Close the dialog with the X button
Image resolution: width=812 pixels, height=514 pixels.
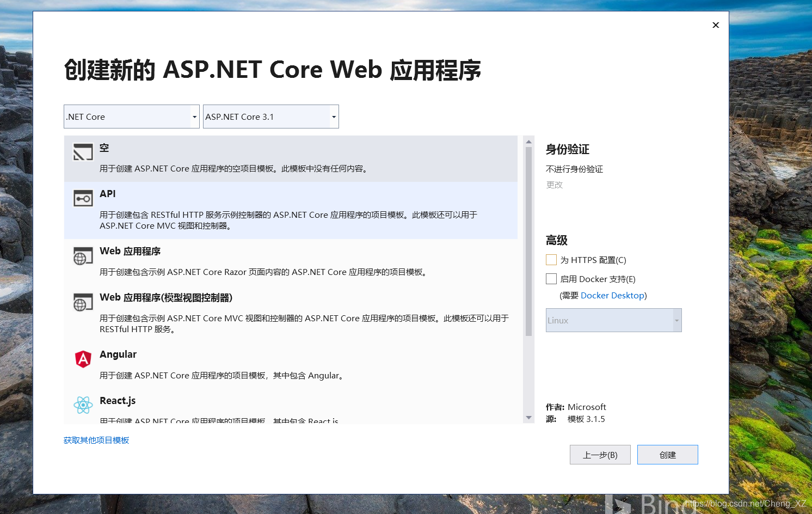716,25
